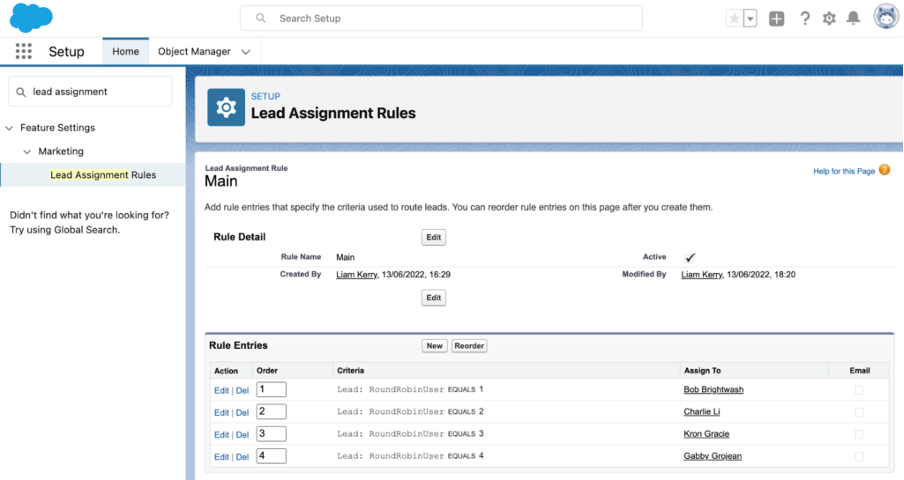Open the Gabby Grojean user link

(713, 456)
